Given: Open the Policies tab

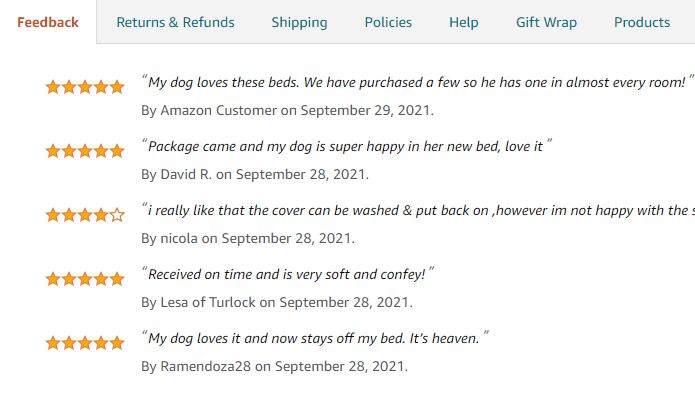Looking at the screenshot, I should pos(388,22).
